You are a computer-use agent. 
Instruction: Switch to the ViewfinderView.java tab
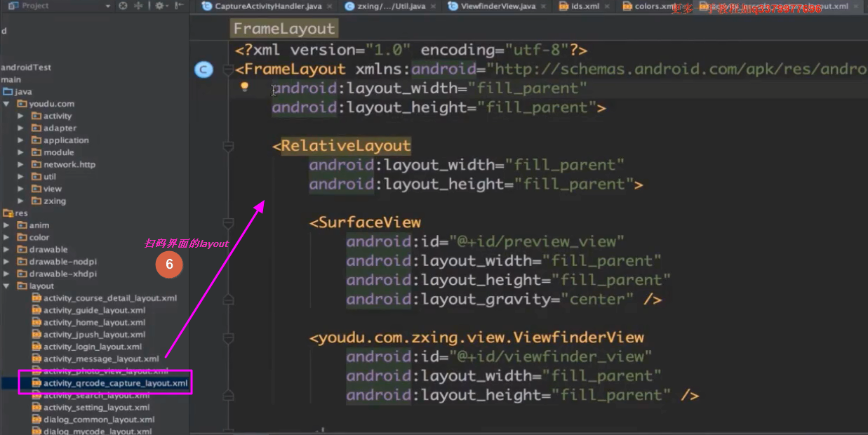pos(498,6)
